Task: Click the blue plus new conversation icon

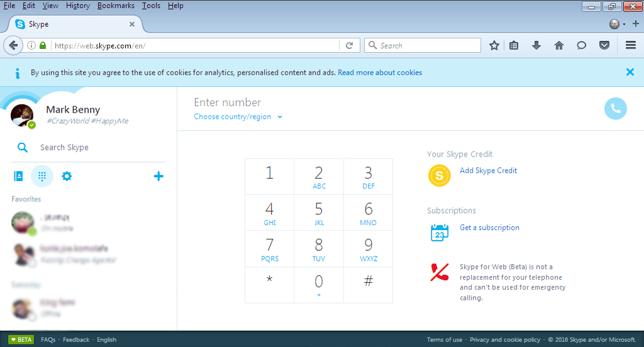Action: pyautogui.click(x=158, y=176)
